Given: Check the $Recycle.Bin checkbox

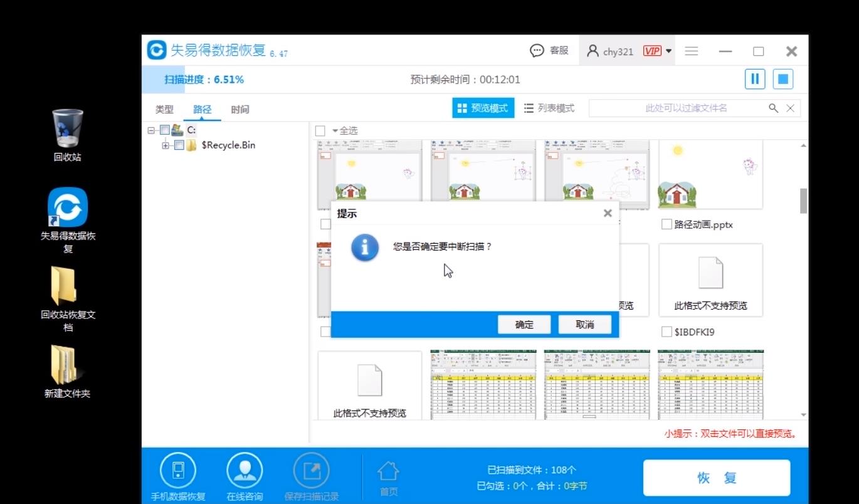Looking at the screenshot, I should (x=179, y=145).
